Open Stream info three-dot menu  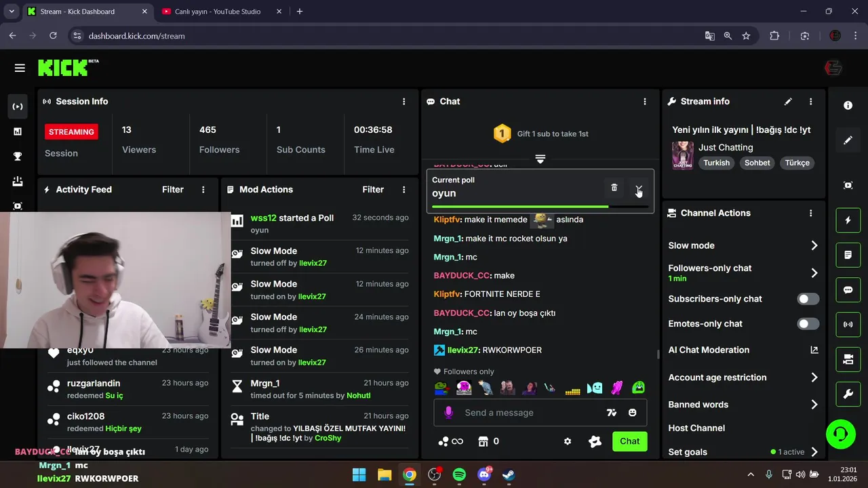pos(810,102)
